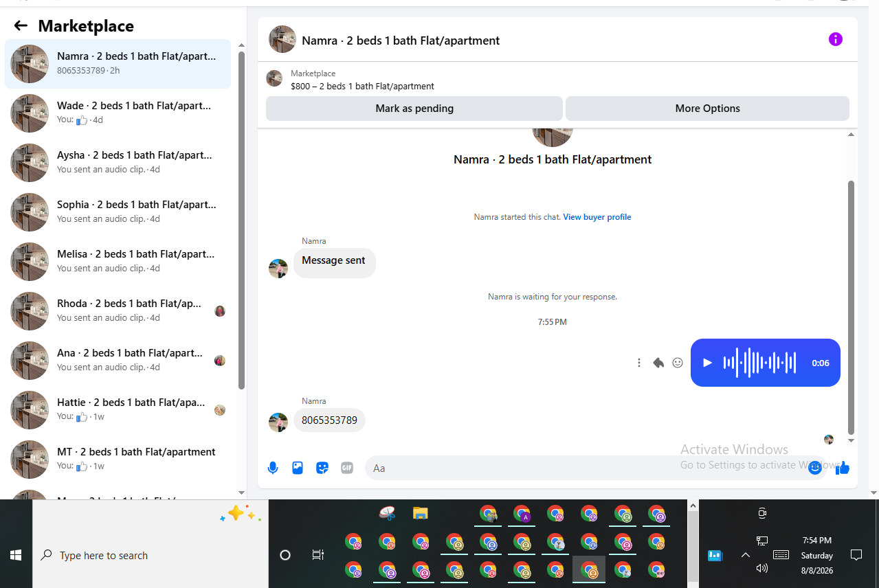This screenshot has height=588, width=879.
Task: Open the Melisa conversation
Action: (118, 262)
